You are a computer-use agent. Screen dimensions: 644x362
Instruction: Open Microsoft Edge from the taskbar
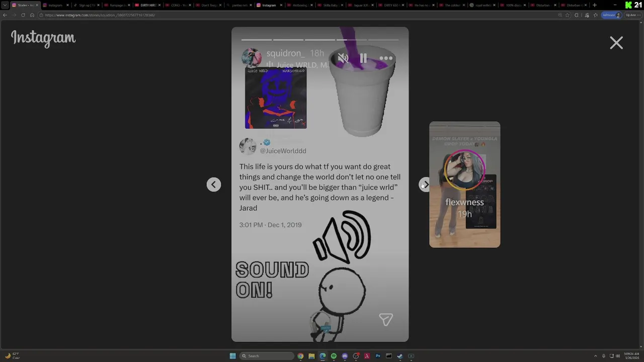pos(323,356)
